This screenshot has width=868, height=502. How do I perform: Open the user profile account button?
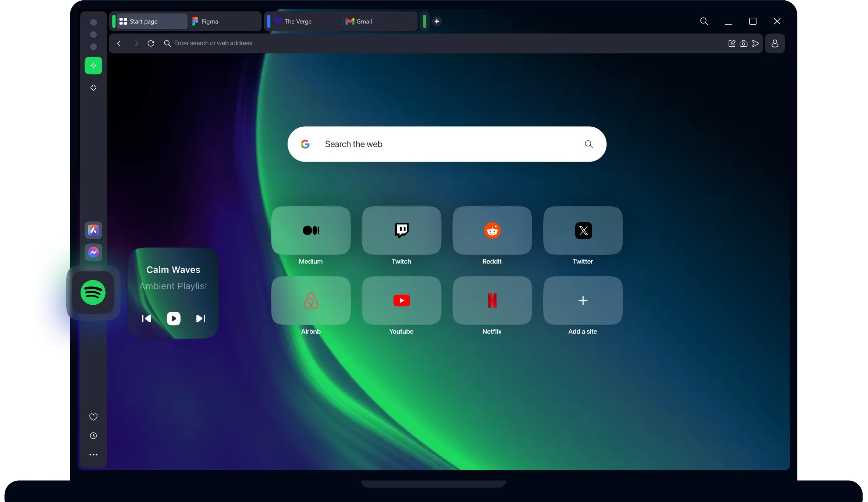click(x=775, y=43)
